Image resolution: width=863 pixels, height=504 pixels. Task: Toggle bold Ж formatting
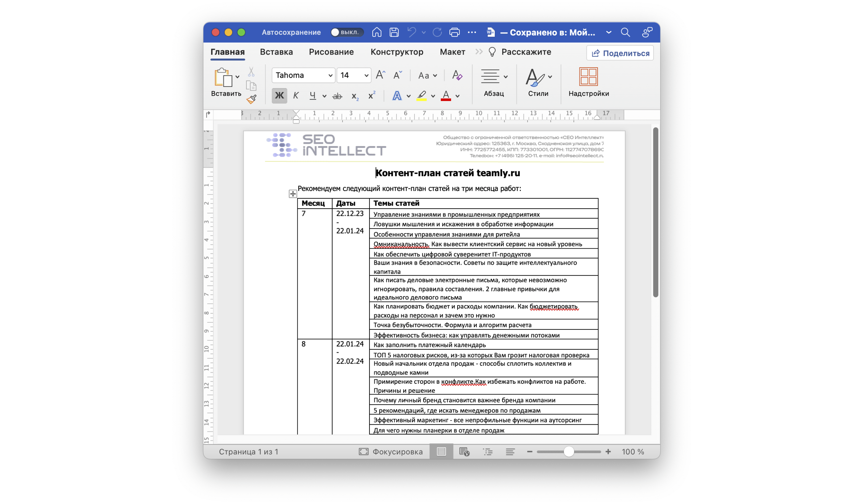click(279, 95)
